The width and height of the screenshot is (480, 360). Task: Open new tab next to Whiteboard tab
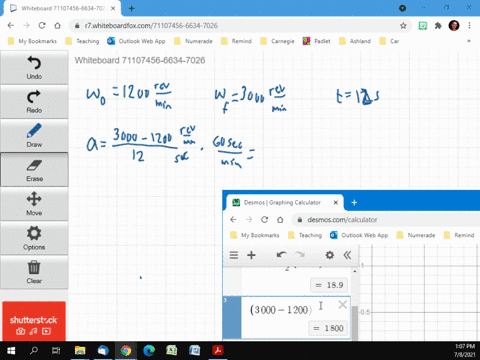(x=131, y=8)
